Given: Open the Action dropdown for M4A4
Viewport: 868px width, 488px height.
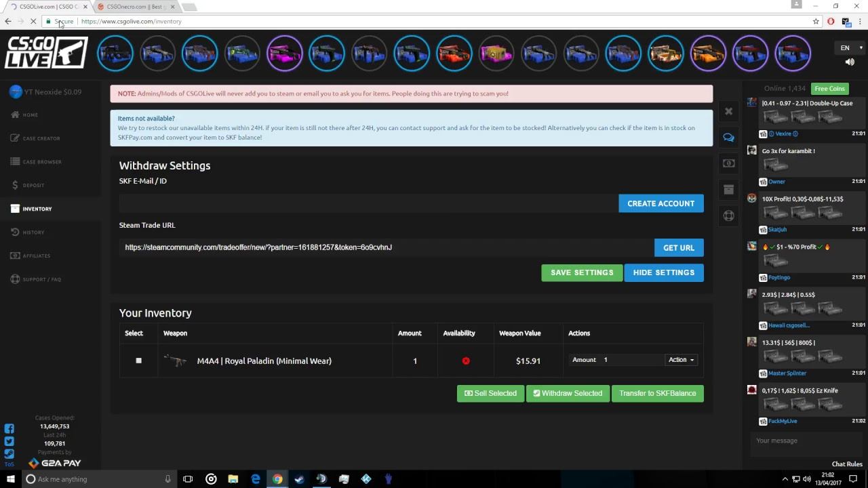Looking at the screenshot, I should pos(681,360).
